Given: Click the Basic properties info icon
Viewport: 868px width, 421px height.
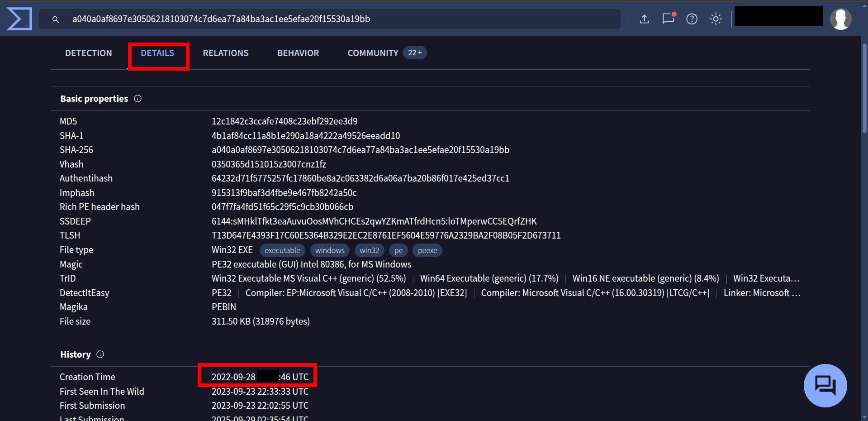Looking at the screenshot, I should coord(138,99).
